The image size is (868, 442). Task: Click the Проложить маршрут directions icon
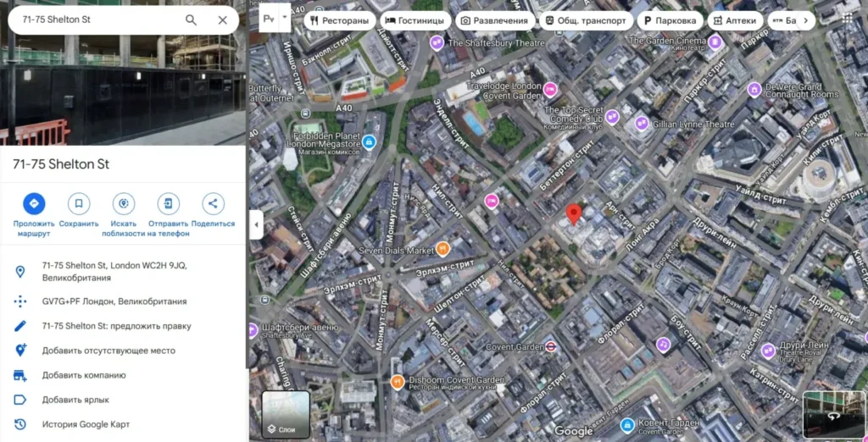point(34,203)
